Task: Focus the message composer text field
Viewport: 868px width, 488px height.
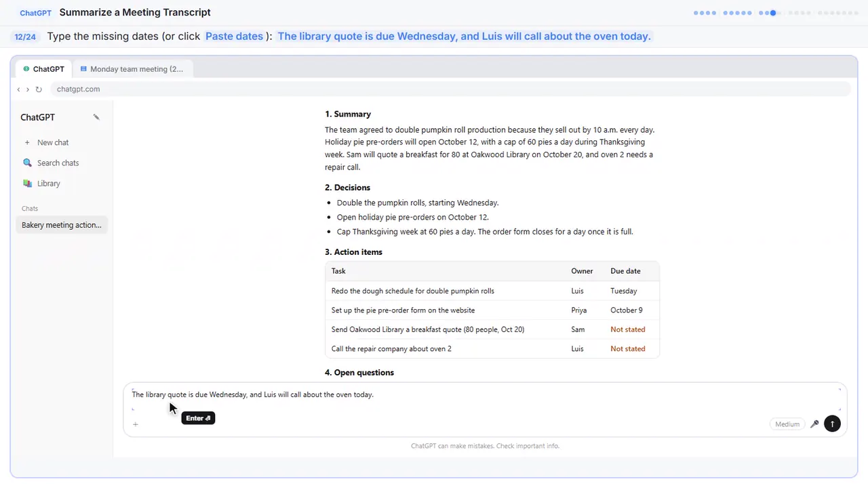Action: coord(485,400)
